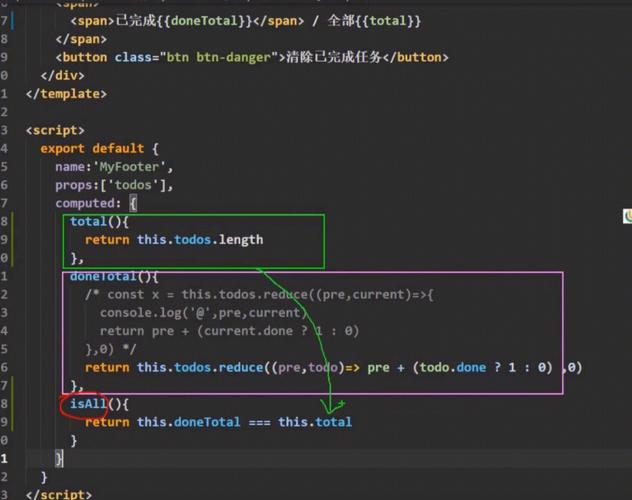Click 'length' in the total return line
The image size is (632, 500).
click(241, 240)
